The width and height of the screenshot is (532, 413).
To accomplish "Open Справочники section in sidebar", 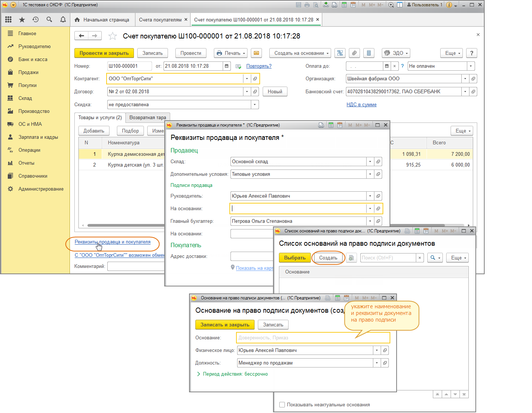I will click(x=33, y=176).
